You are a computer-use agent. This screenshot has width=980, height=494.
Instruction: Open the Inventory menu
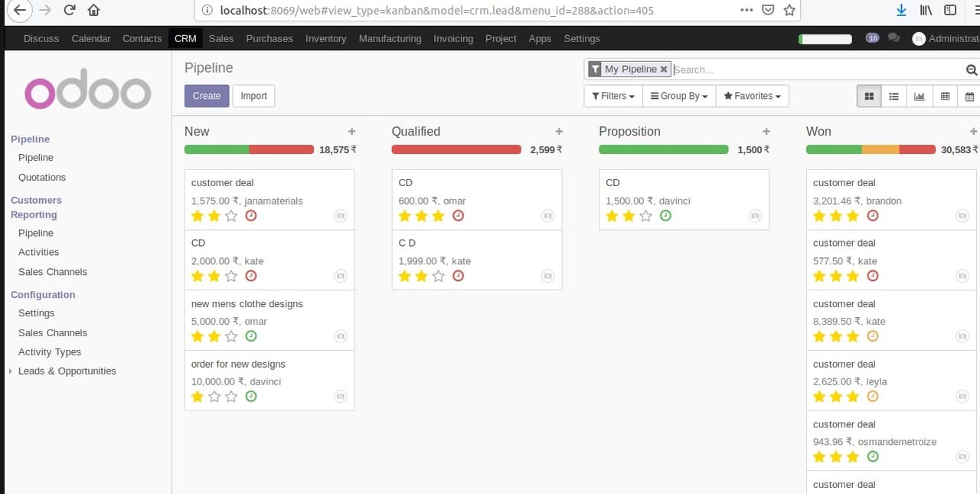pos(325,38)
